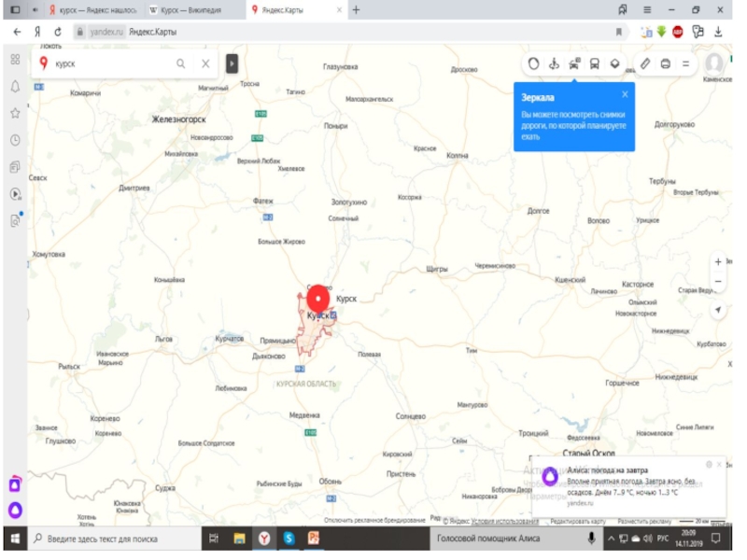Open street panoramas via the pedestrian icon
The width and height of the screenshot is (747, 560).
553,64
